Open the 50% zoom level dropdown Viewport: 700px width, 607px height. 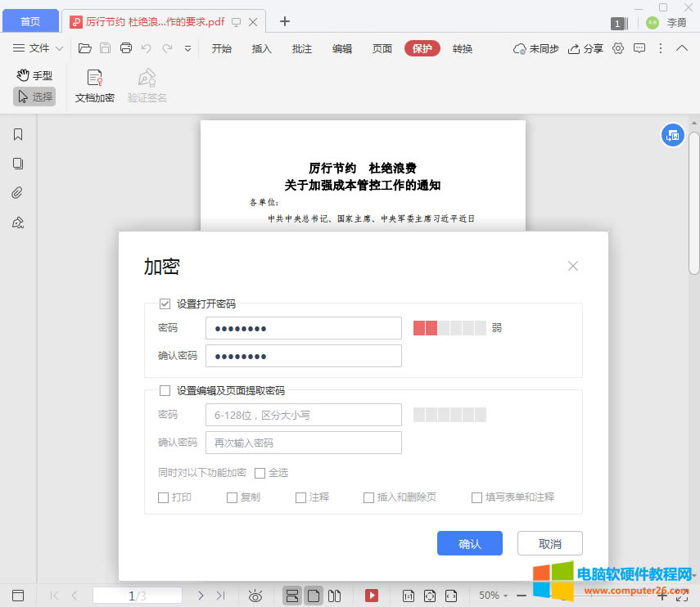pos(491,595)
